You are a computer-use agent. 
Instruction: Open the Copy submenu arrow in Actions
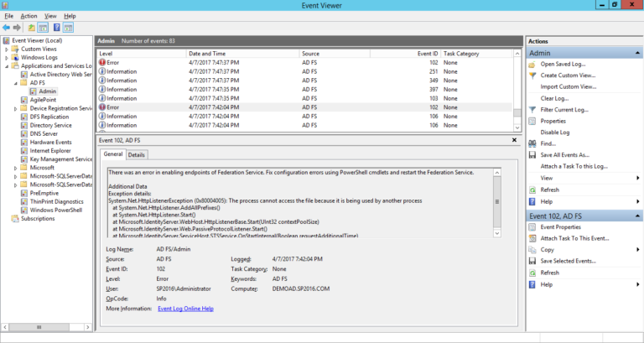click(x=638, y=250)
